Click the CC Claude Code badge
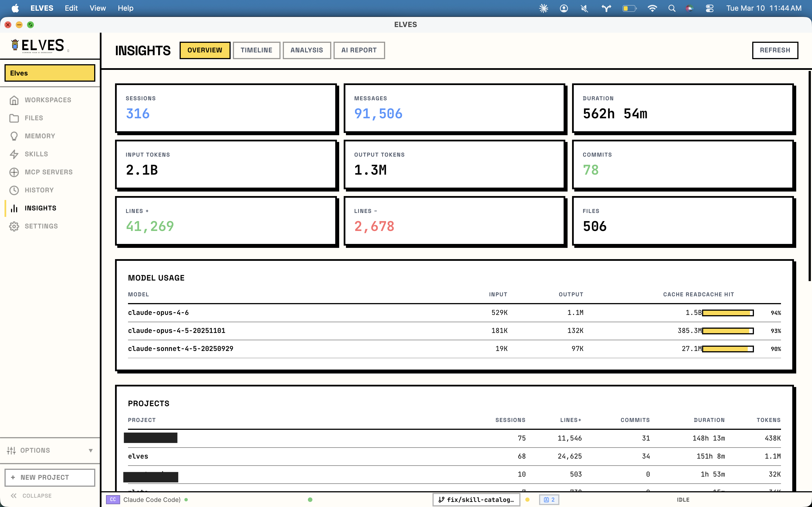Image resolution: width=812 pixels, height=507 pixels. click(x=113, y=500)
